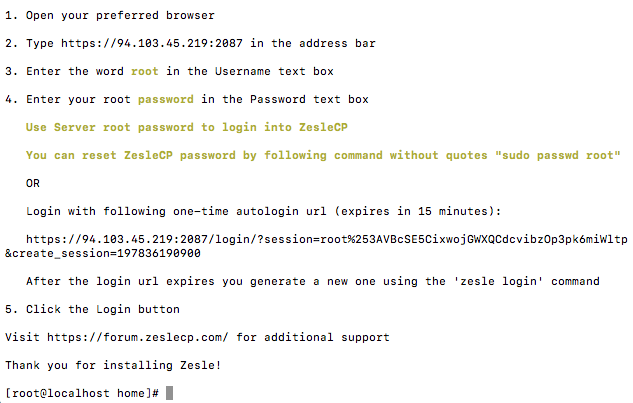Click the one-time autologin URL line

point(327,239)
